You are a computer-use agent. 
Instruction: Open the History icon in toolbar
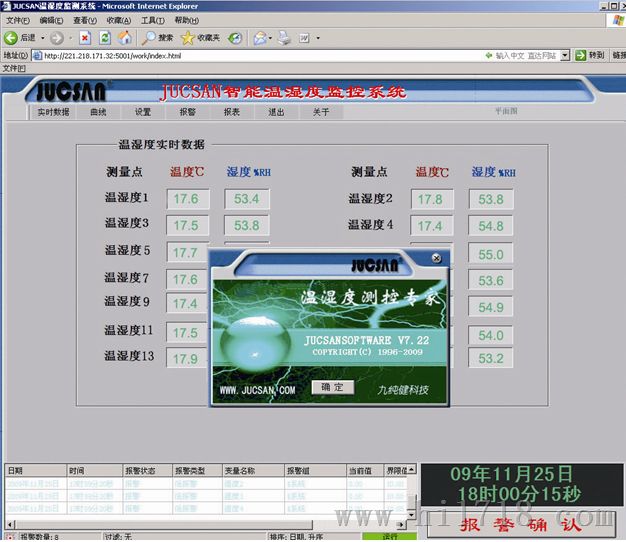click(235, 38)
